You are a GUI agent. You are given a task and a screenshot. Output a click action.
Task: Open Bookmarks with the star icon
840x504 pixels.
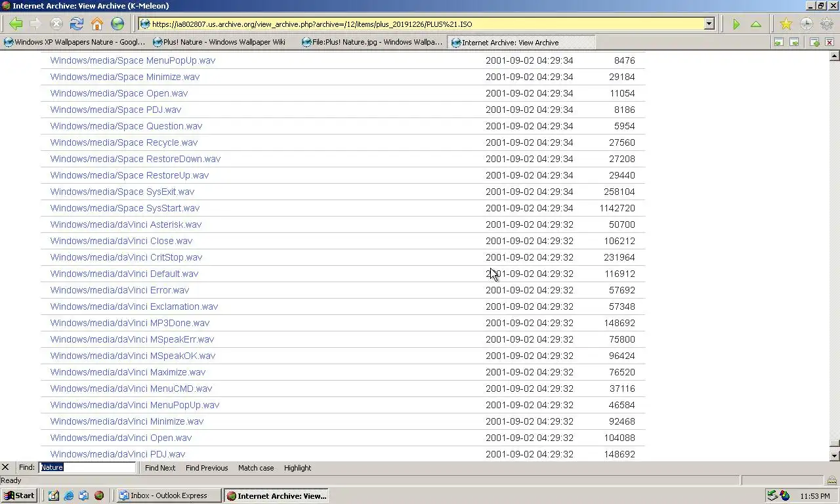pos(786,24)
